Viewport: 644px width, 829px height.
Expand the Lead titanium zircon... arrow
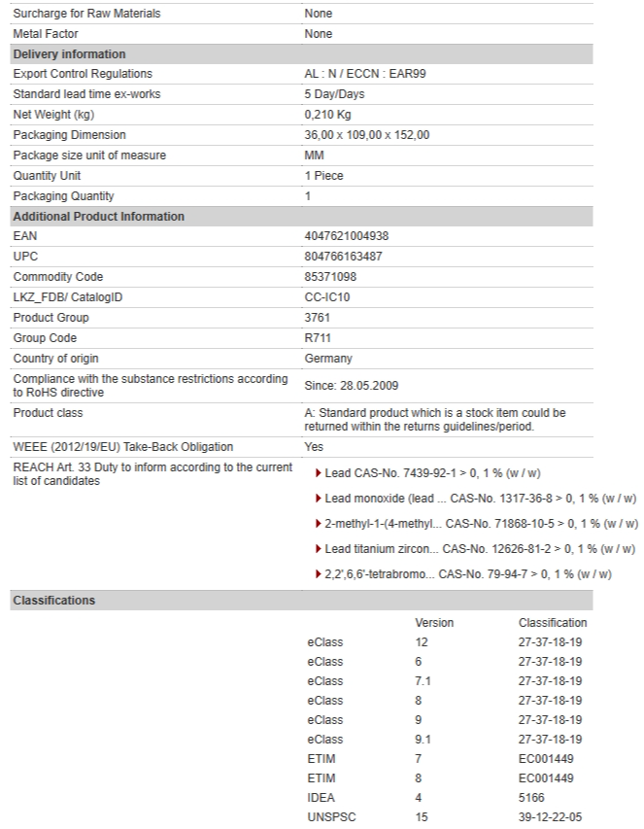(x=318, y=549)
